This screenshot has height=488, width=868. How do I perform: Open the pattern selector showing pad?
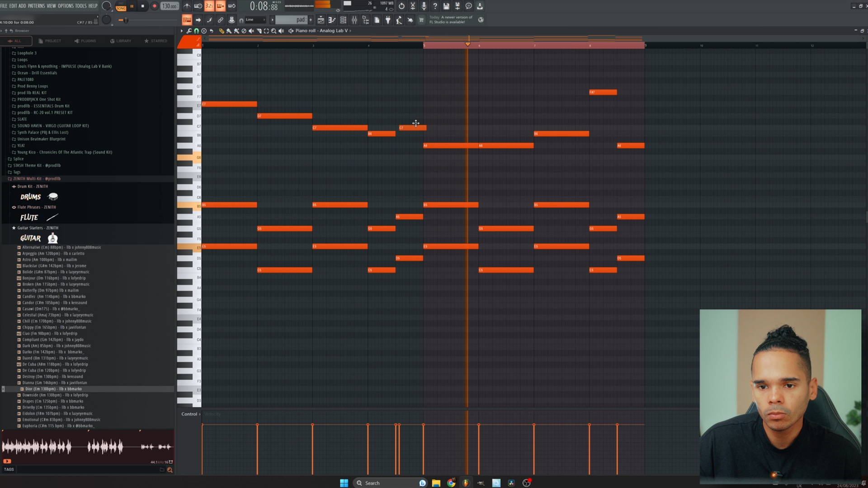click(291, 20)
